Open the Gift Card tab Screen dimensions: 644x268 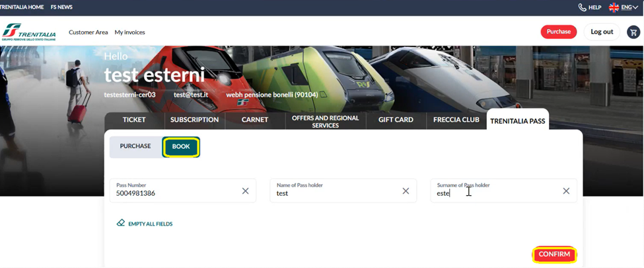(396, 120)
